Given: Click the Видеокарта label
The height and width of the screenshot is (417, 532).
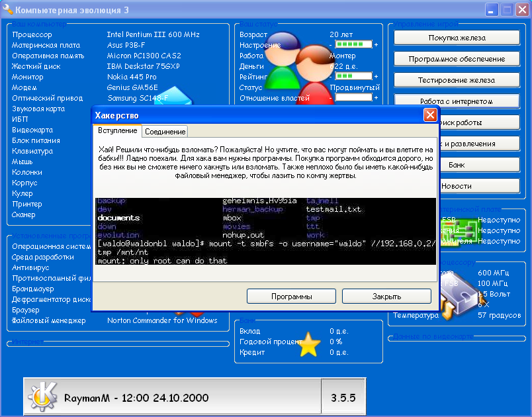Looking at the screenshot, I should [x=32, y=130].
